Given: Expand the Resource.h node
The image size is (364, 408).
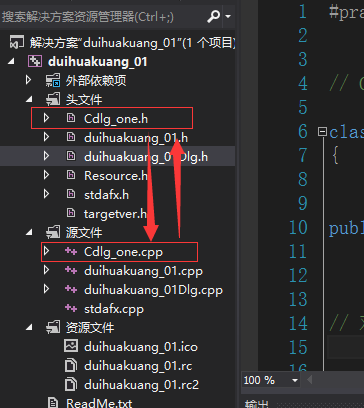Looking at the screenshot, I should point(46,175).
